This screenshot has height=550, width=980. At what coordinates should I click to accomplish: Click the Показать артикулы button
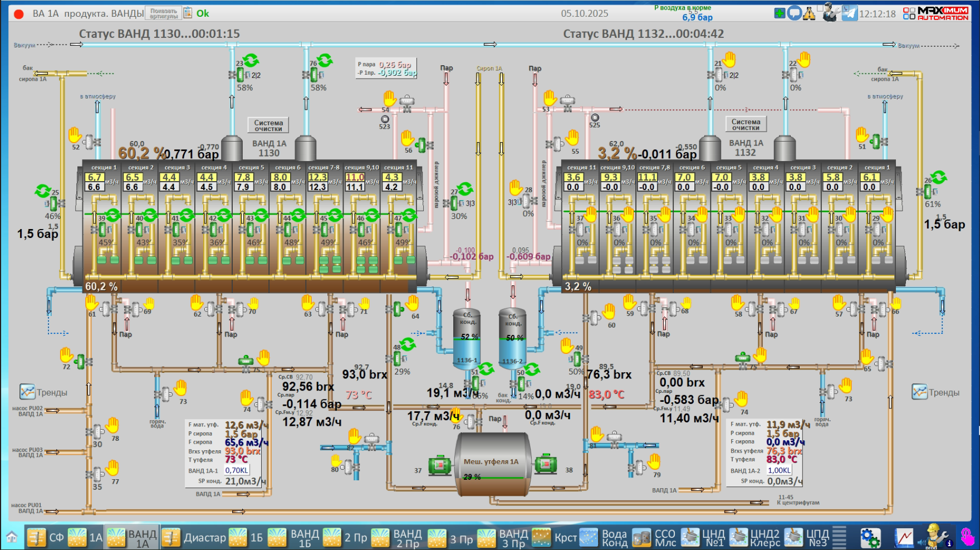tap(163, 13)
